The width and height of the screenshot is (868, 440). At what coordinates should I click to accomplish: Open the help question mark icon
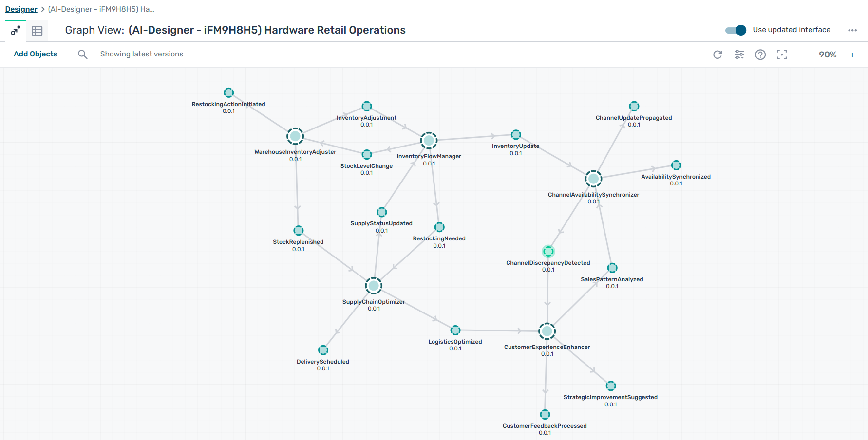point(760,55)
